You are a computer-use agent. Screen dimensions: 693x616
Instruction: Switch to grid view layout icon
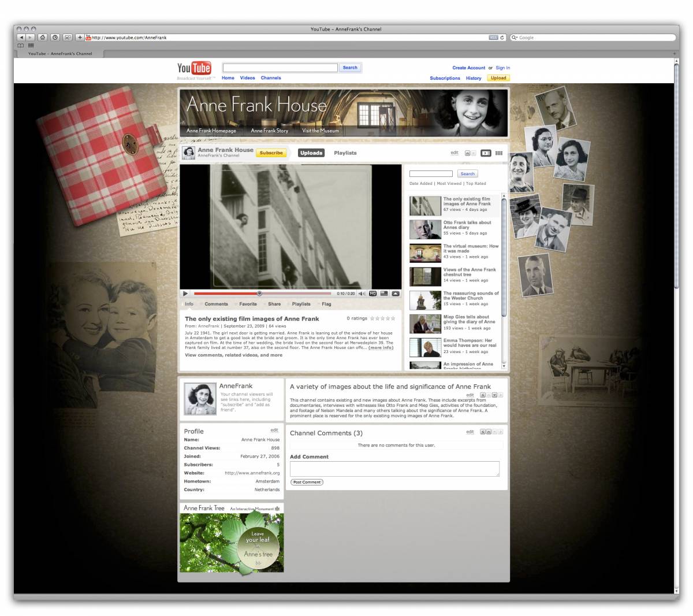click(499, 153)
